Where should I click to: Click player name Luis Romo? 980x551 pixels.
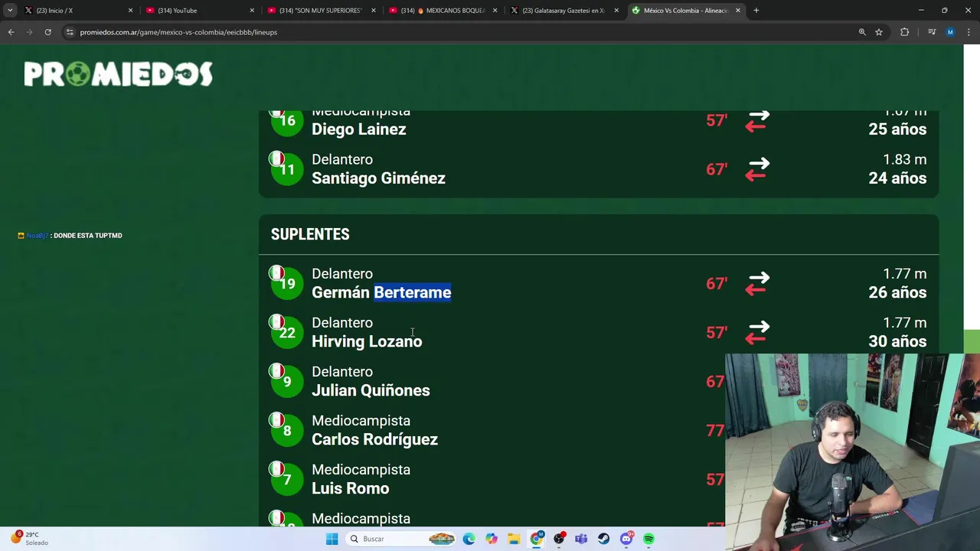(350, 488)
